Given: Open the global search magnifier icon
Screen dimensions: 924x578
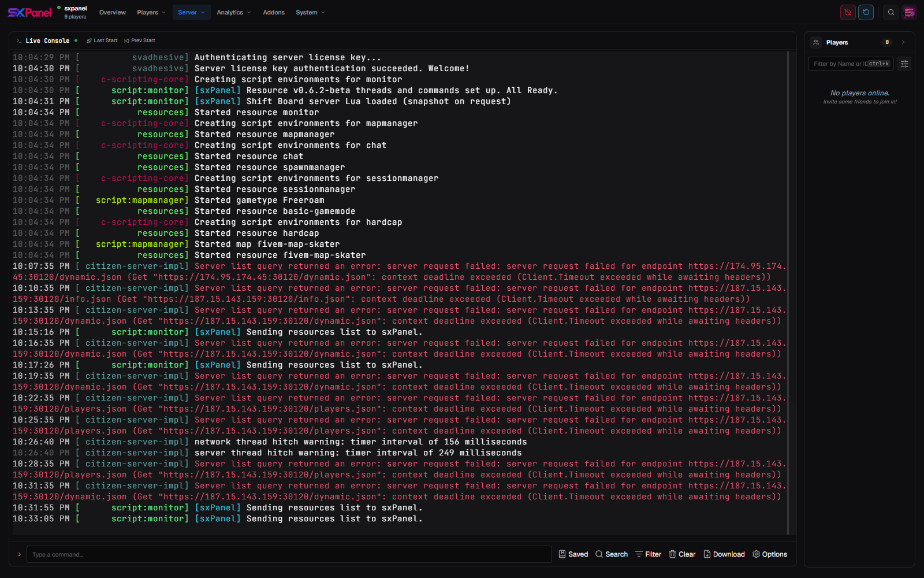Looking at the screenshot, I should (x=891, y=12).
